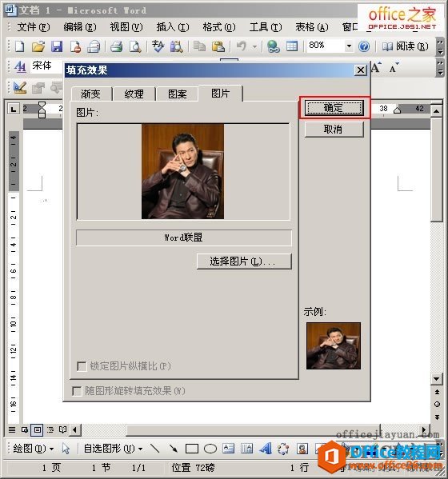Switch to the 图片 tab
The image size is (448, 479).
(220, 94)
